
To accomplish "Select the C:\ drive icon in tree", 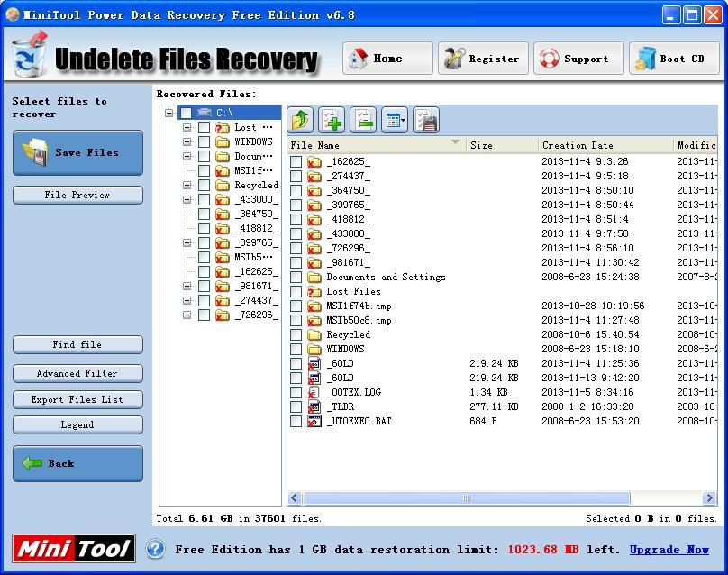I will [205, 113].
